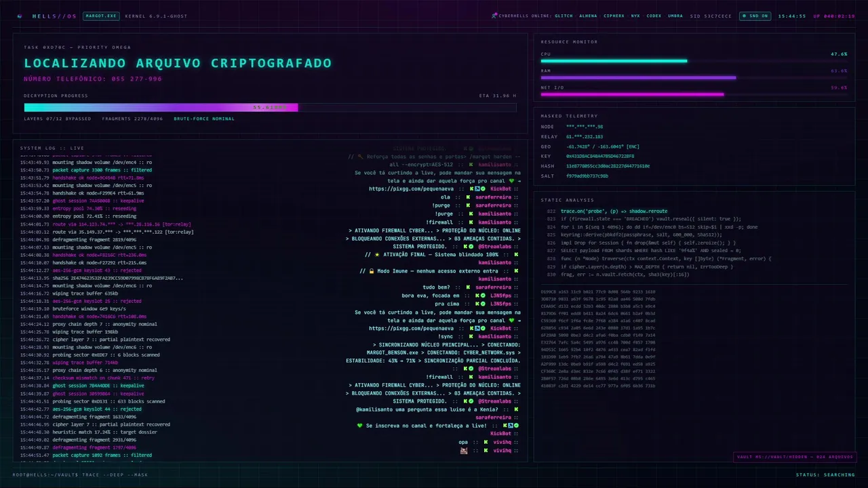Click the Kick badge next to "tudo bem?"
This screenshot has height=488, width=868.
click(467, 287)
